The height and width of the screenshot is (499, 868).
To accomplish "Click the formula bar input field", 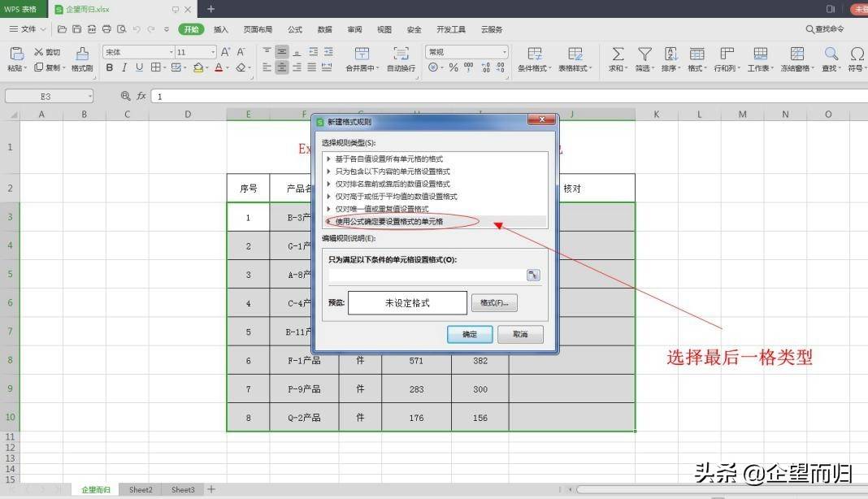I will (510, 97).
